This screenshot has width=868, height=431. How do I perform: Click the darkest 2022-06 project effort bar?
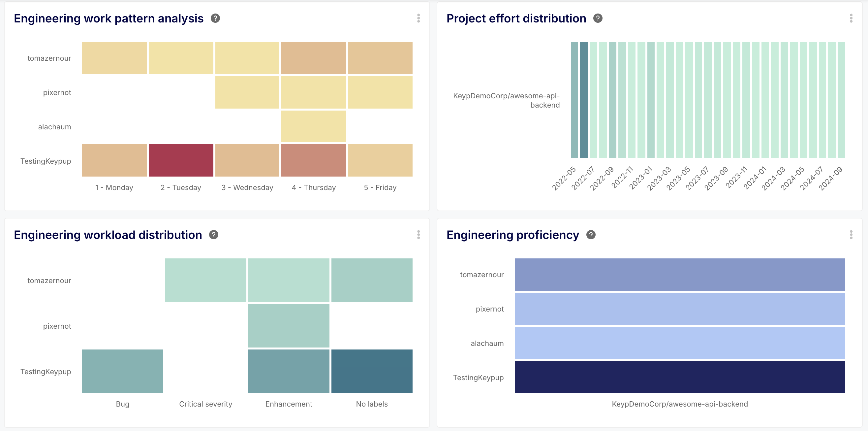pos(584,100)
